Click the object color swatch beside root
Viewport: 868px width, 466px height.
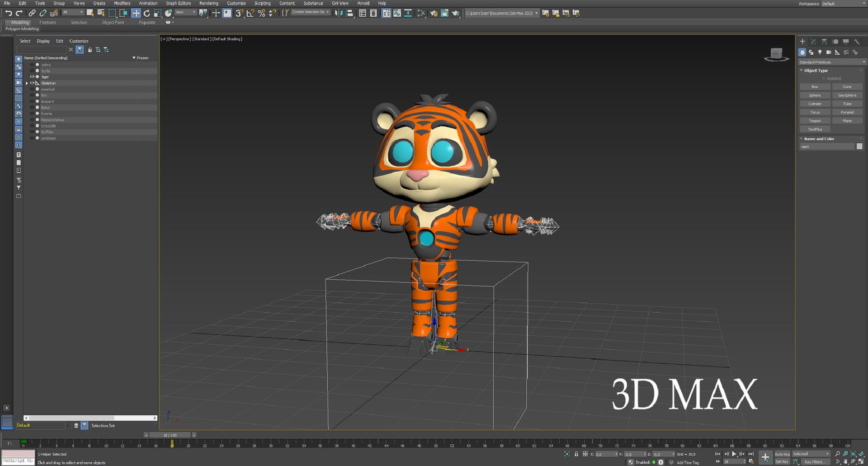pos(859,147)
